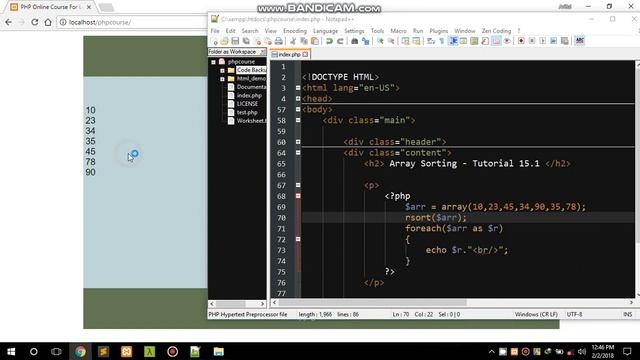Toggle INS insert mode in status bar
This screenshot has height=360, width=640.
(x=627, y=314)
